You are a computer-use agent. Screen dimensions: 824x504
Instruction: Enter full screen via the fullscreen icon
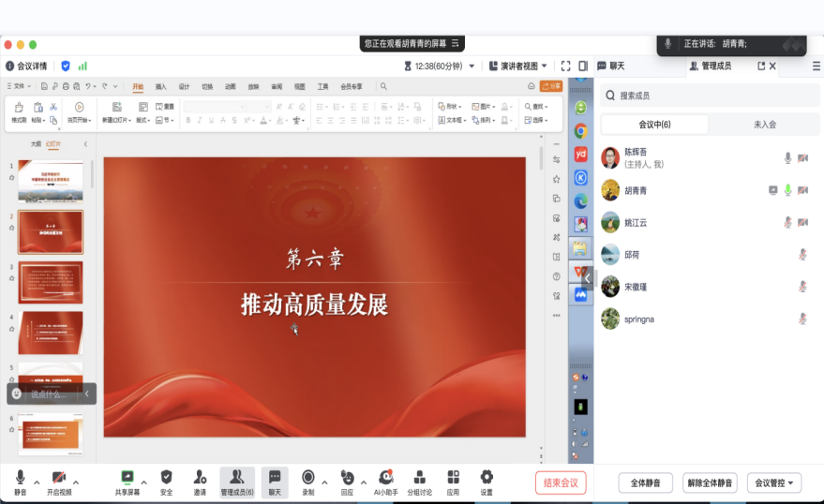click(x=565, y=67)
